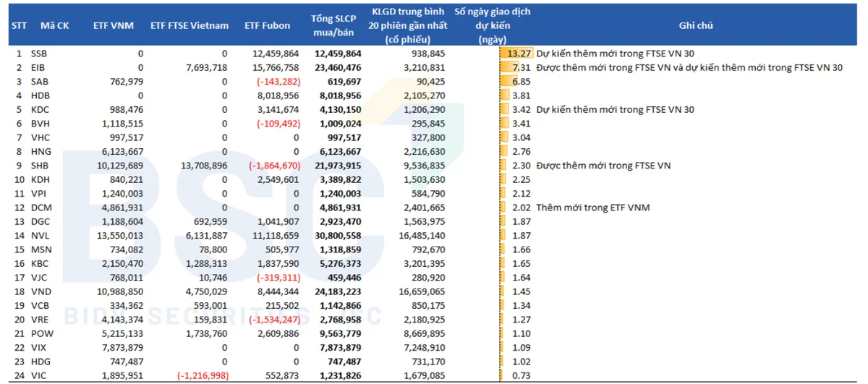Click SHB note 'Được thêm mới trong FTSE VN'
868x384 pixels.
[x=603, y=166]
